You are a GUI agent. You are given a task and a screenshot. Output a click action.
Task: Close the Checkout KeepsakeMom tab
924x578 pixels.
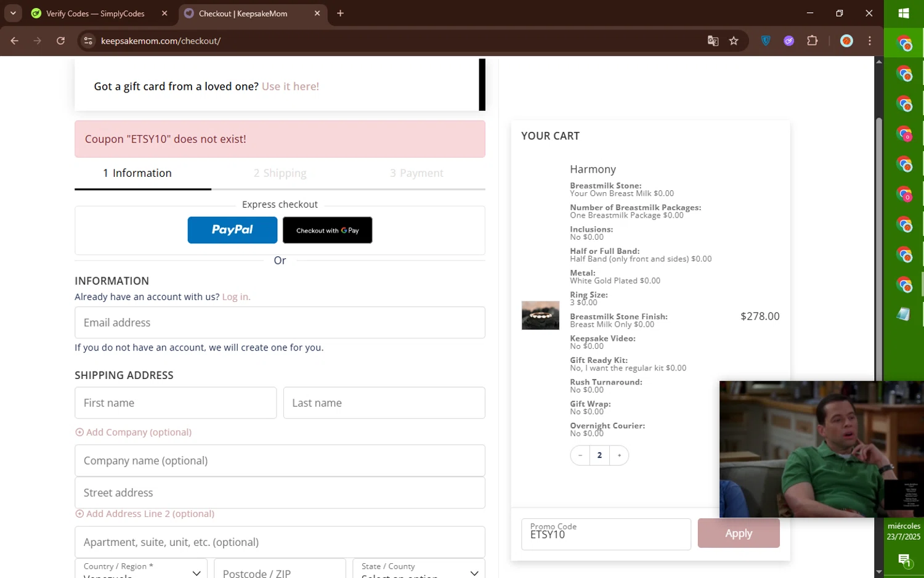[317, 13]
